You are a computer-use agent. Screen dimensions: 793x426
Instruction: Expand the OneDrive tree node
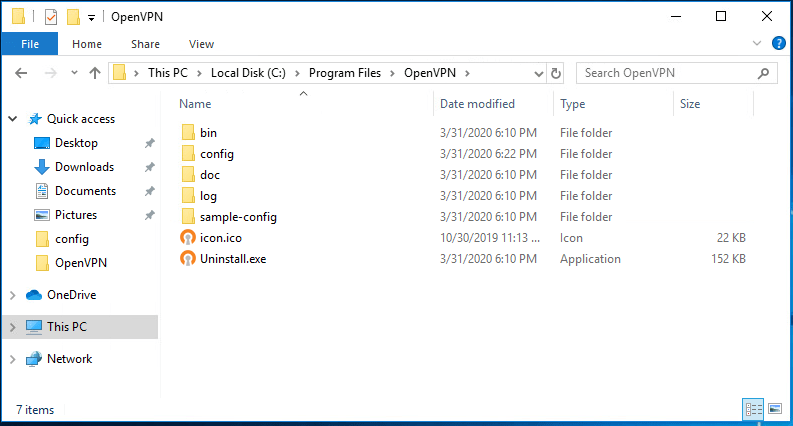tap(13, 295)
